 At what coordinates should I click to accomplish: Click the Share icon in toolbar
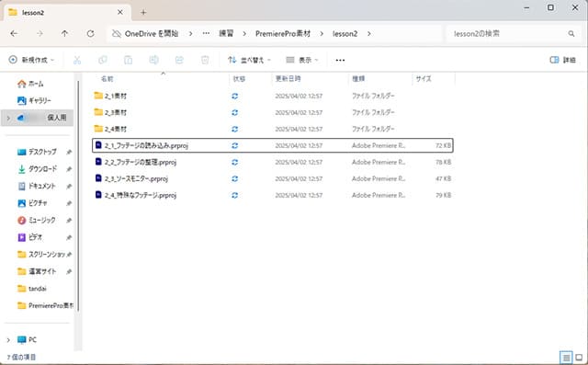coord(179,60)
